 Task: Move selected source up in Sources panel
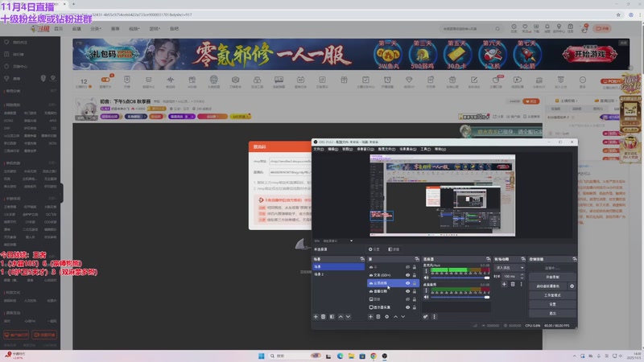click(x=395, y=317)
